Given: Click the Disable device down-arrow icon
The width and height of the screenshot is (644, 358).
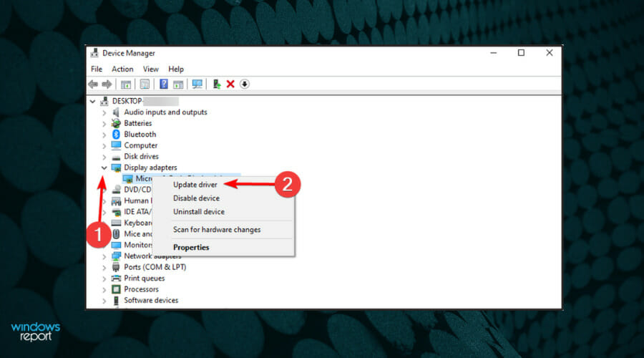Looking at the screenshot, I should [x=245, y=84].
